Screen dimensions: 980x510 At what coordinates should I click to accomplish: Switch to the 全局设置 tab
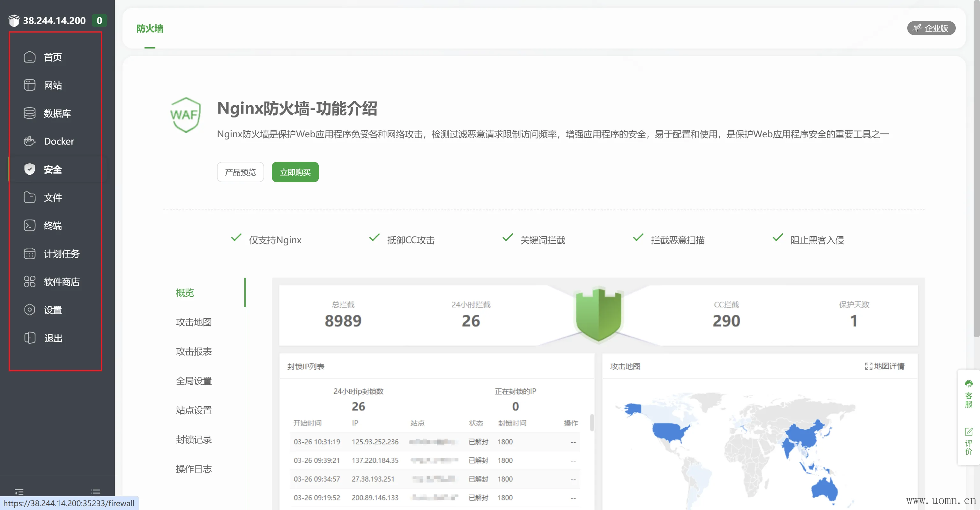(x=194, y=381)
